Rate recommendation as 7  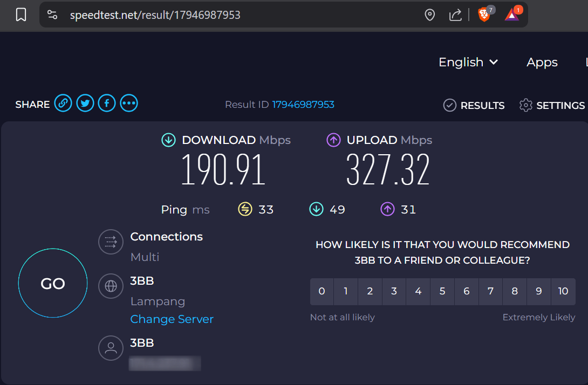coord(490,291)
